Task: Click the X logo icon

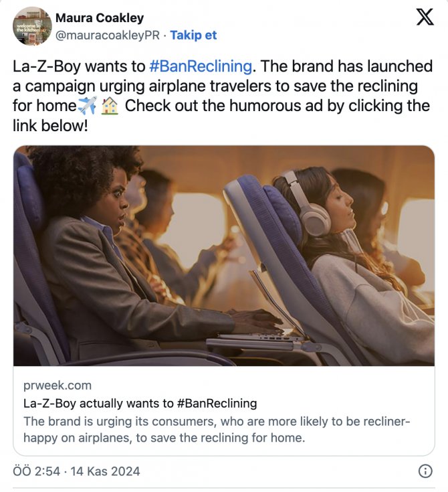Action: 425,18
